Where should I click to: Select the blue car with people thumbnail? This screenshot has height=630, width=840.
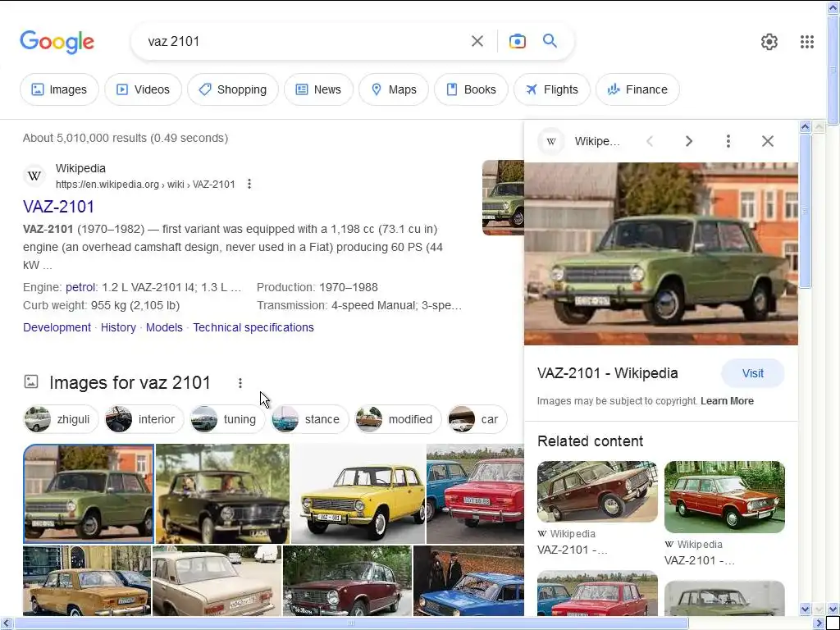point(468,581)
